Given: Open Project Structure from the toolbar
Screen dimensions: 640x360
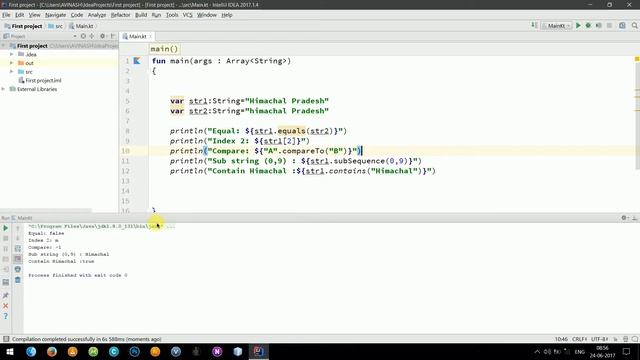Looking at the screenshot, I should point(622,26).
